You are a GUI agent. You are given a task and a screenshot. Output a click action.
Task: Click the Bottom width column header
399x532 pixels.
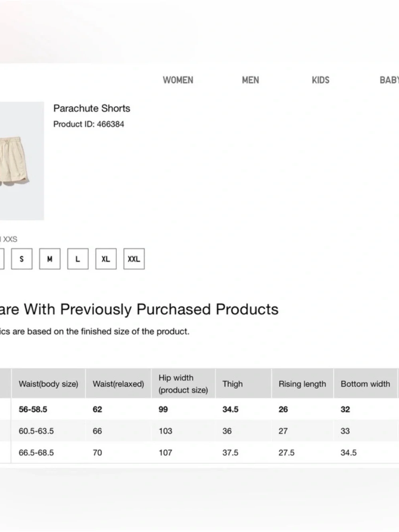click(x=365, y=384)
